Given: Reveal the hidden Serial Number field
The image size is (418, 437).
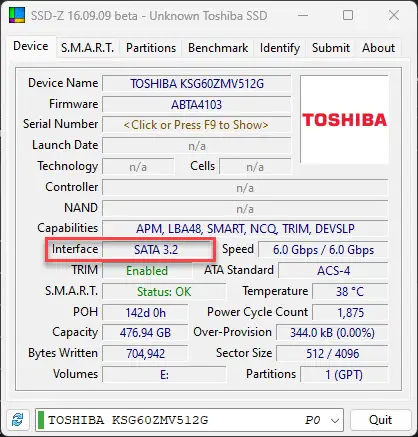Looking at the screenshot, I should (x=196, y=125).
